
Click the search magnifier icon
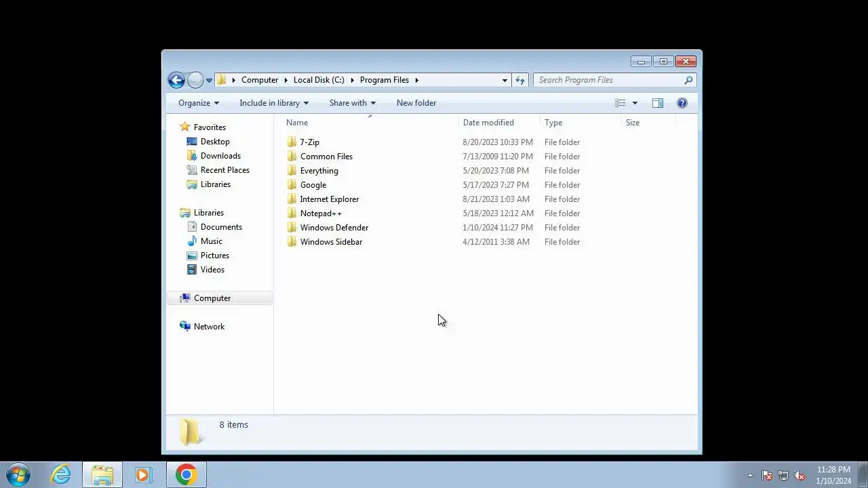point(688,80)
